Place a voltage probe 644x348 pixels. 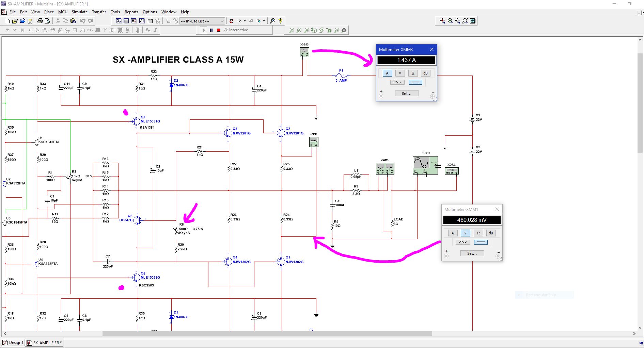tap(292, 30)
